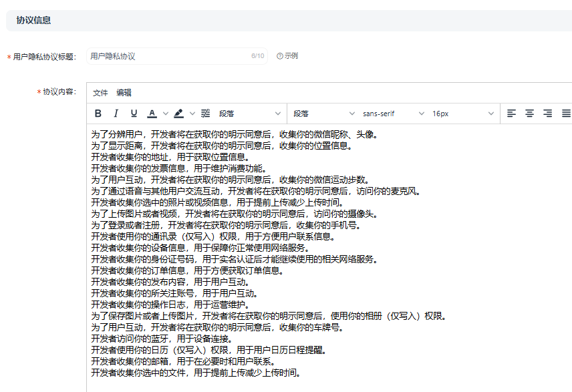Toggle bold formatting in the editor toolbar
Image resolution: width=572 pixels, height=392 pixels.
point(98,114)
